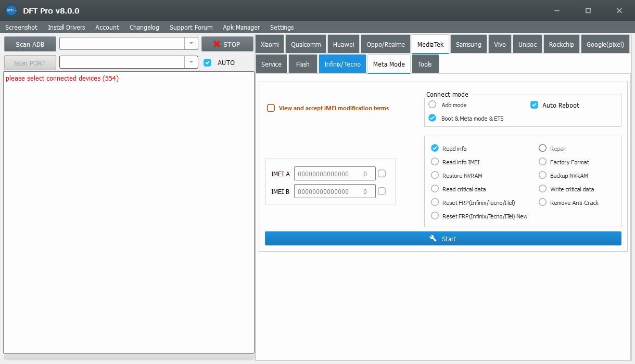Screen dimensions: 635x364
Task: Select the Read info IMEI option
Action: pyautogui.click(x=435, y=162)
